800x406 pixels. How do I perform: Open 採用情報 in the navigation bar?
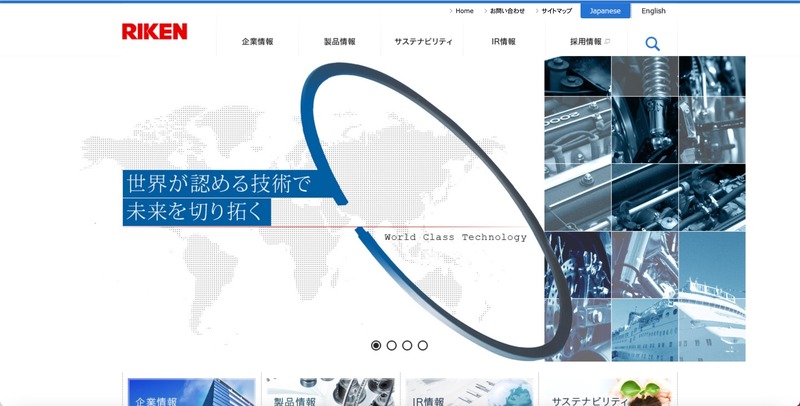pyautogui.click(x=585, y=42)
